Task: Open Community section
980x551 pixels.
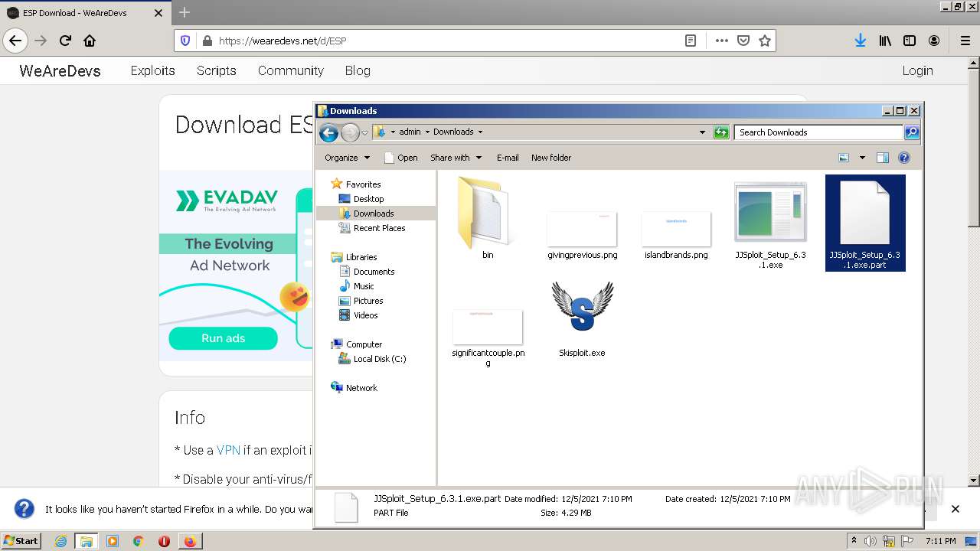Action: coord(291,70)
